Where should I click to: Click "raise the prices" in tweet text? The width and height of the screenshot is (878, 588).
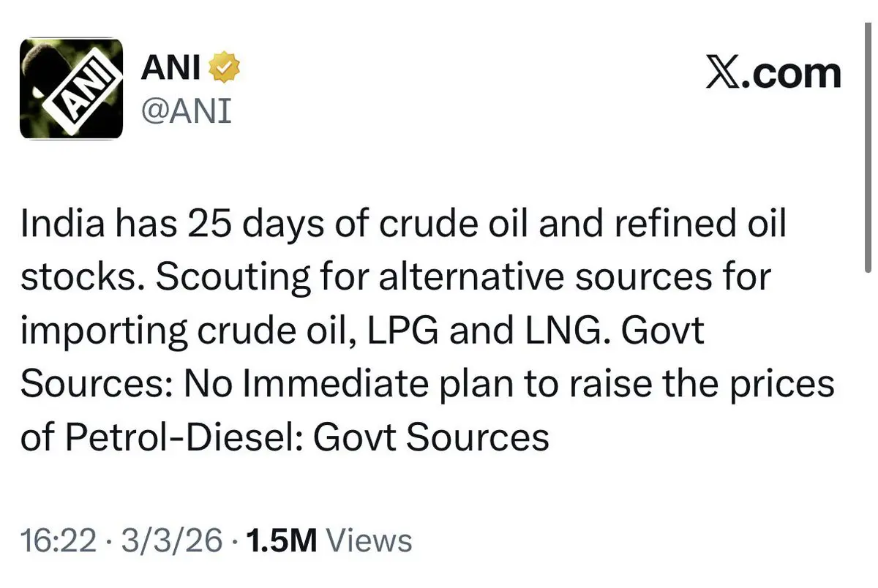coord(733,385)
